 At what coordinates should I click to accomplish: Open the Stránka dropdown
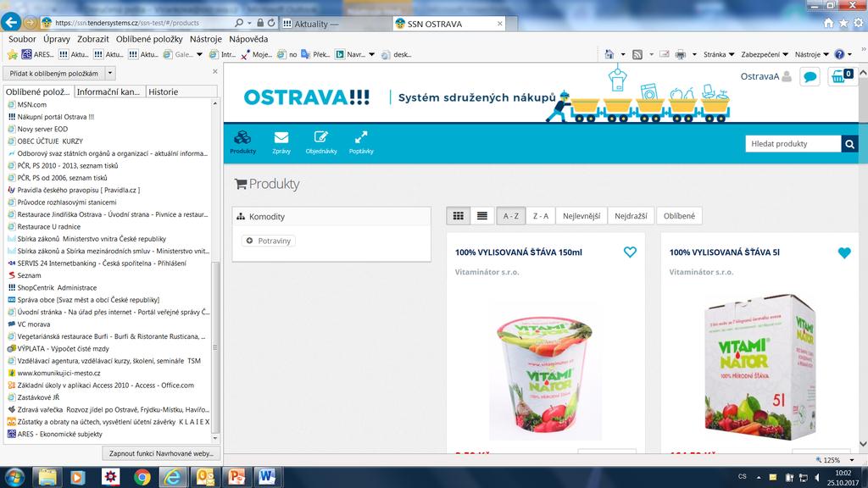[719, 54]
